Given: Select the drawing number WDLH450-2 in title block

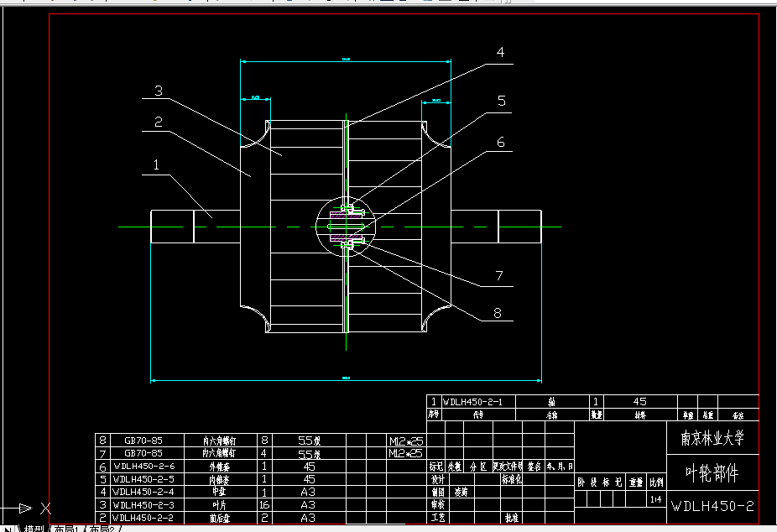Looking at the screenshot, I should (712, 506).
